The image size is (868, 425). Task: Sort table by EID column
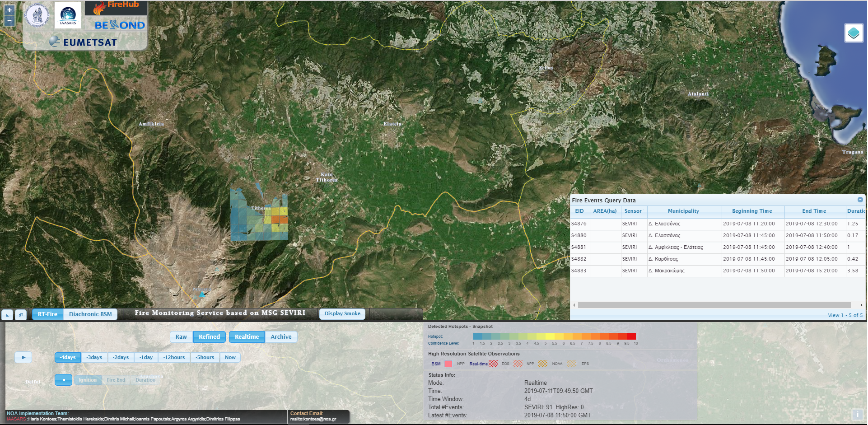(x=580, y=211)
